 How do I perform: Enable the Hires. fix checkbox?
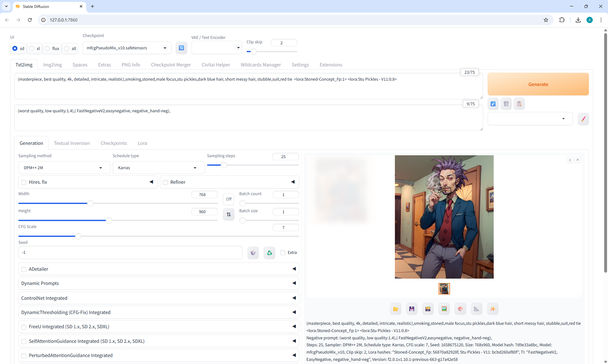[24, 182]
